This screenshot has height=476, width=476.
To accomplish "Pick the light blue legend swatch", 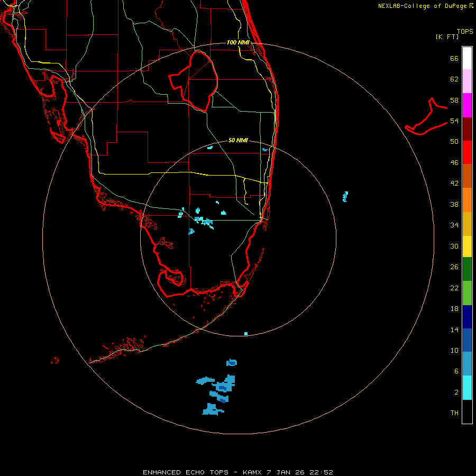I will (x=467, y=364).
